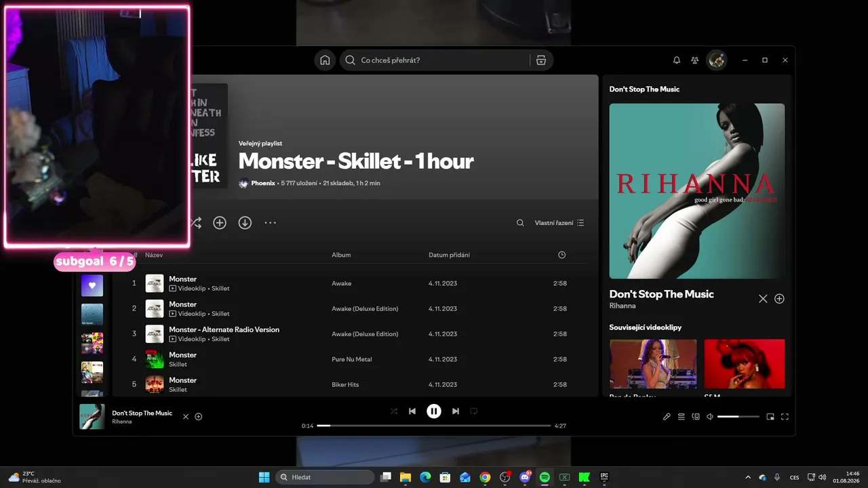Click album cover of track 4 Monster

click(155, 359)
